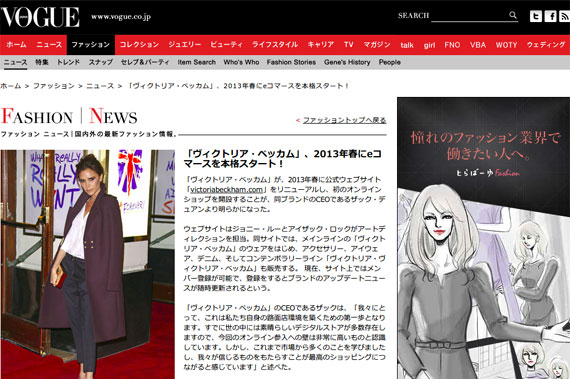
Task: Select the Item Search sub-navigation tab
Action: pyautogui.click(x=197, y=62)
